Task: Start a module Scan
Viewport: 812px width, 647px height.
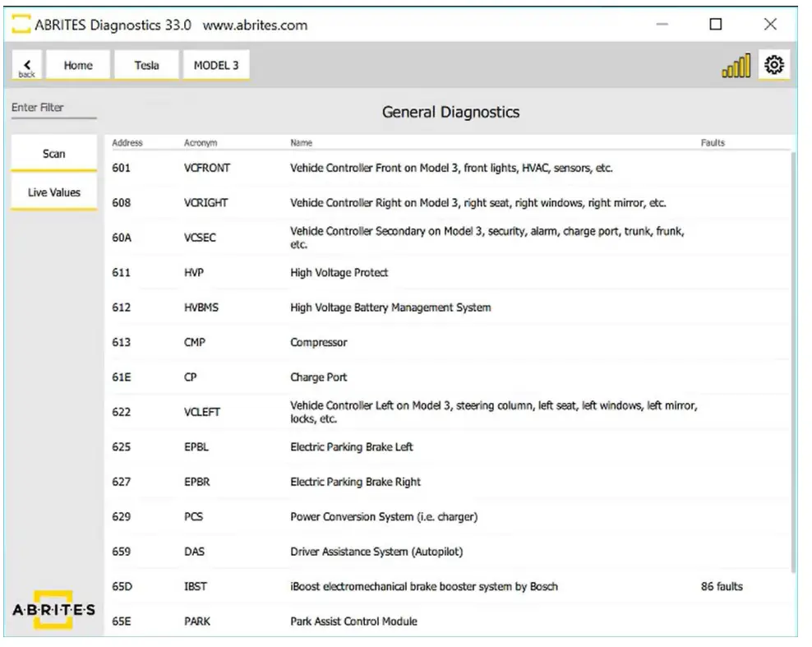Action: click(53, 152)
